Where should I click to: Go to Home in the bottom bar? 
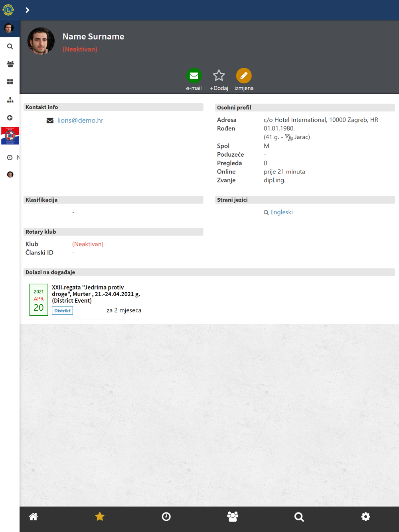click(33, 517)
